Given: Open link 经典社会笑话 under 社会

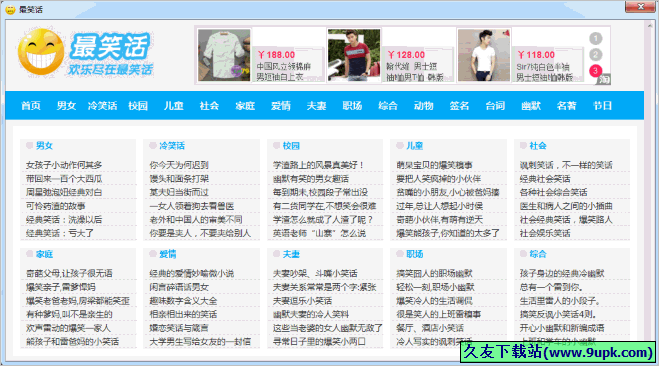Looking at the screenshot, I should 545,179.
